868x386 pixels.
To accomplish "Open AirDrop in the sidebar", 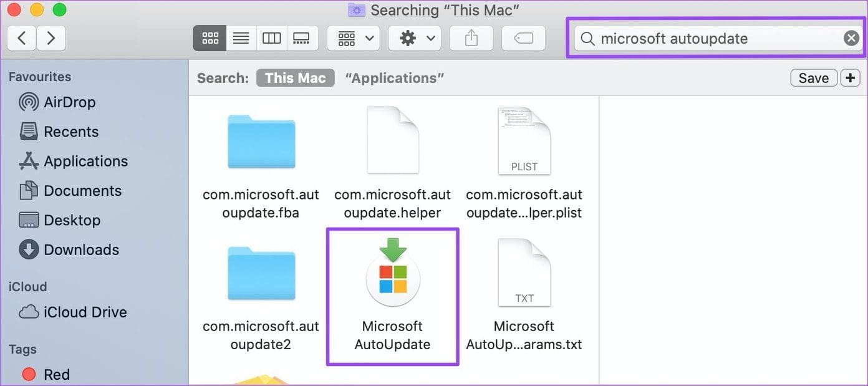I will [57, 102].
